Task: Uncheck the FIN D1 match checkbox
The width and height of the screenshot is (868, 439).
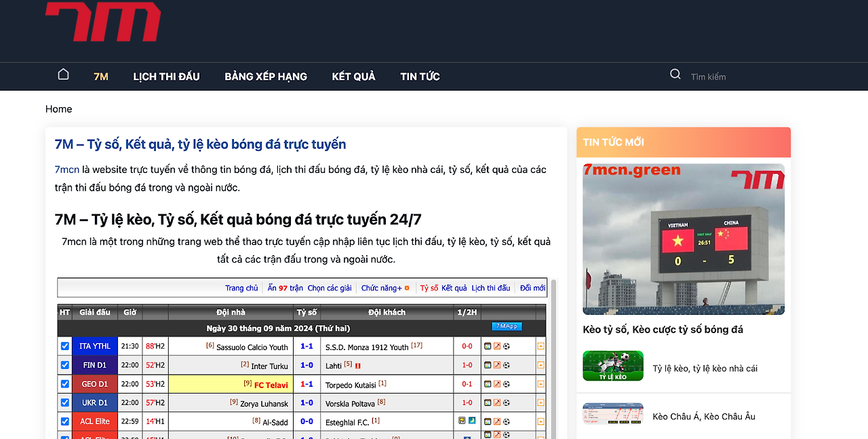Action: [65, 365]
